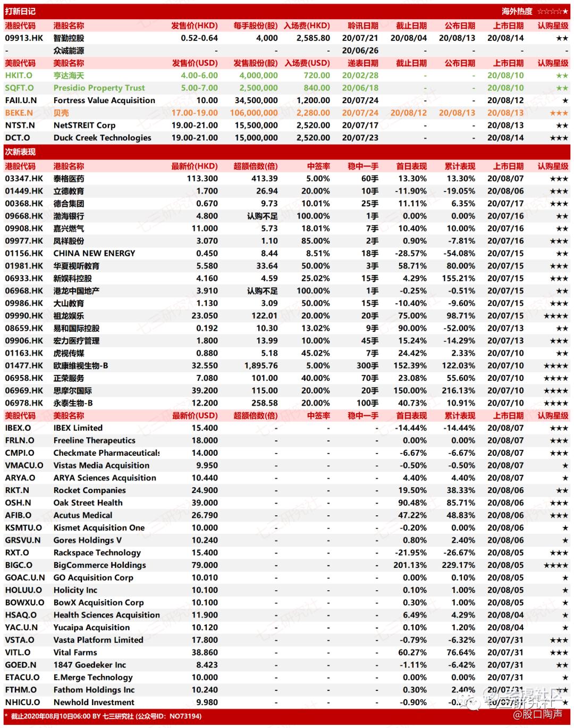This screenshot has width=574, height=728.
Task: Click the 新娱科控股 name cell
Action: [72, 279]
